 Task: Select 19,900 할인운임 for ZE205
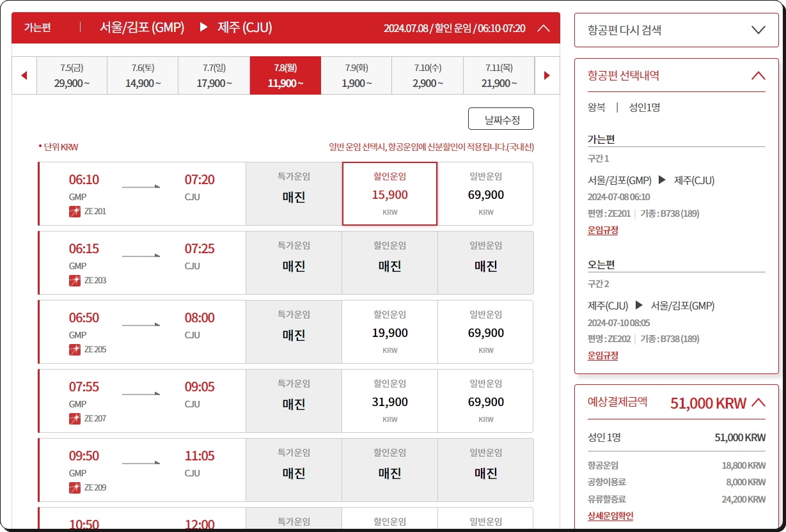coord(389,332)
